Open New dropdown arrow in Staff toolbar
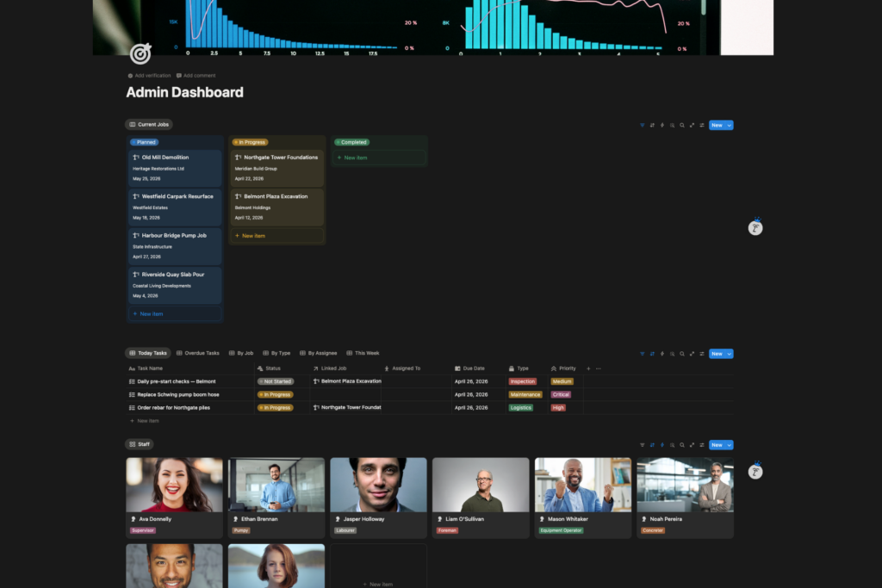 coord(729,445)
